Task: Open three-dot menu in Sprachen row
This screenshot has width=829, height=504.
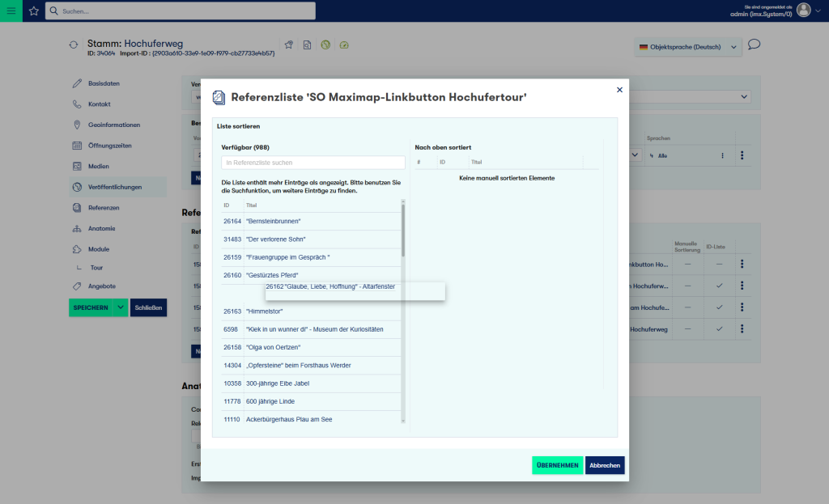Action: point(742,155)
